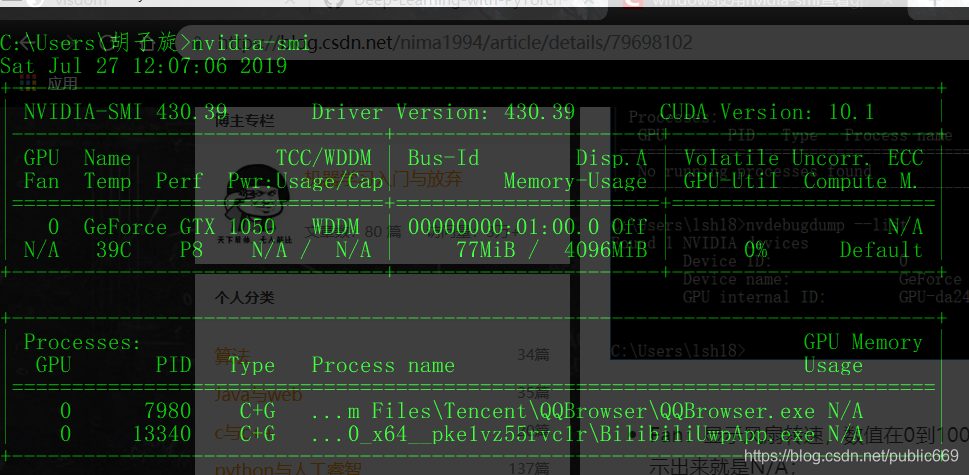Click the browser back arrow
Viewport: 969px width, 475px height.
27,43
